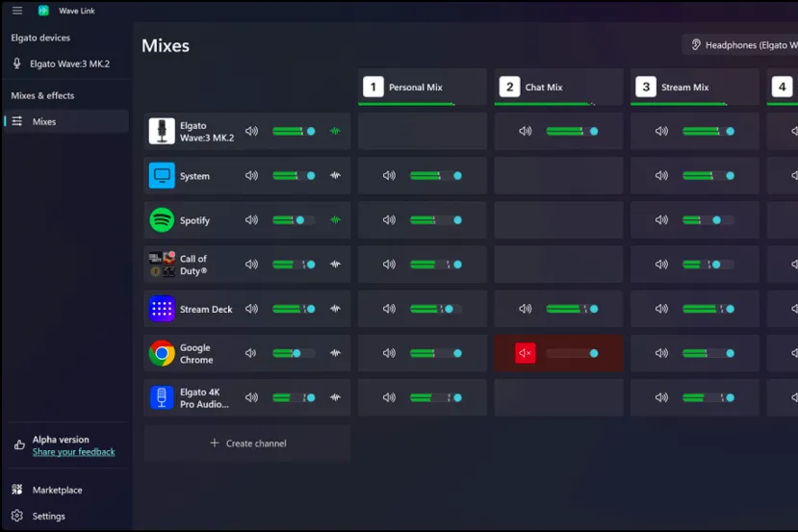Click the Google Chrome channel icon
Screen dimensions: 798x532
point(162,353)
